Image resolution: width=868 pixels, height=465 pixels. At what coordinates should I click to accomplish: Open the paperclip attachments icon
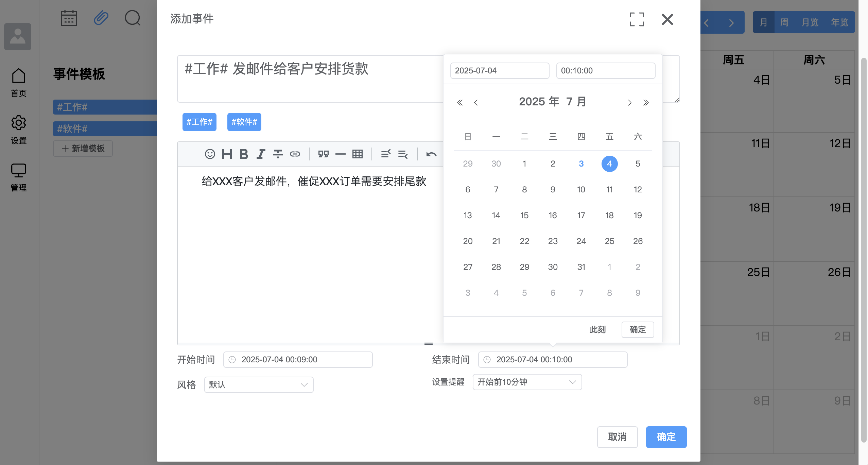(x=101, y=18)
